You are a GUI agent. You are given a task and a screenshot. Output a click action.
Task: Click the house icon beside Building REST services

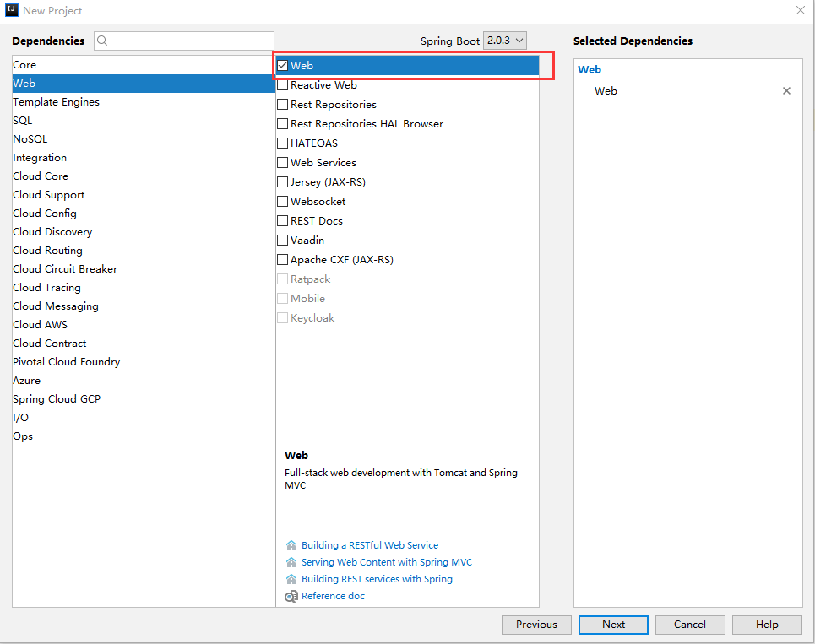[291, 579]
